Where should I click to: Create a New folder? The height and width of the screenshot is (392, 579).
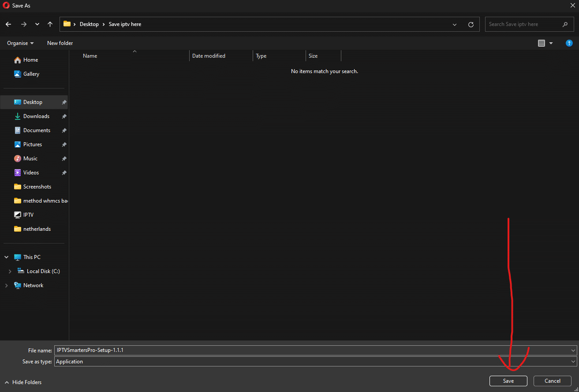coord(60,43)
